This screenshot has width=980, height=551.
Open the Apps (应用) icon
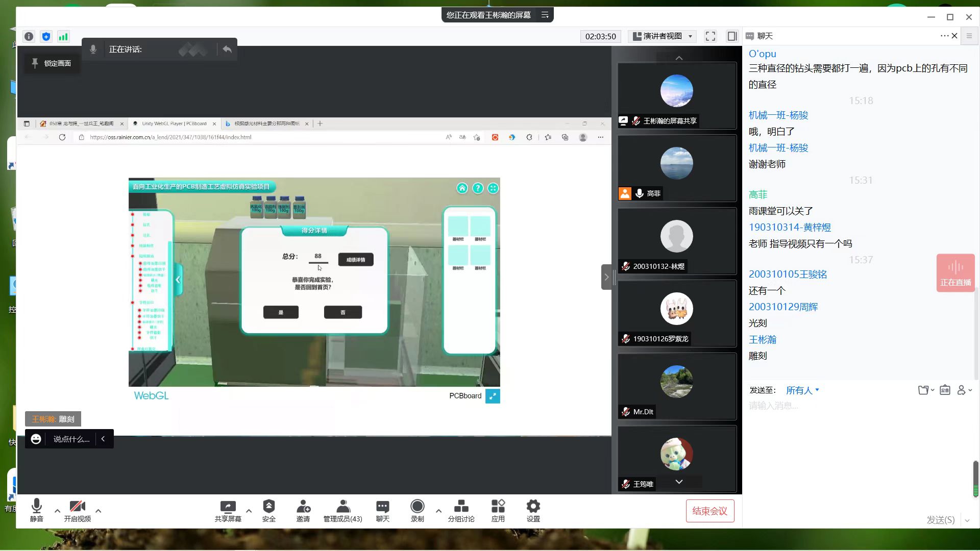click(498, 507)
